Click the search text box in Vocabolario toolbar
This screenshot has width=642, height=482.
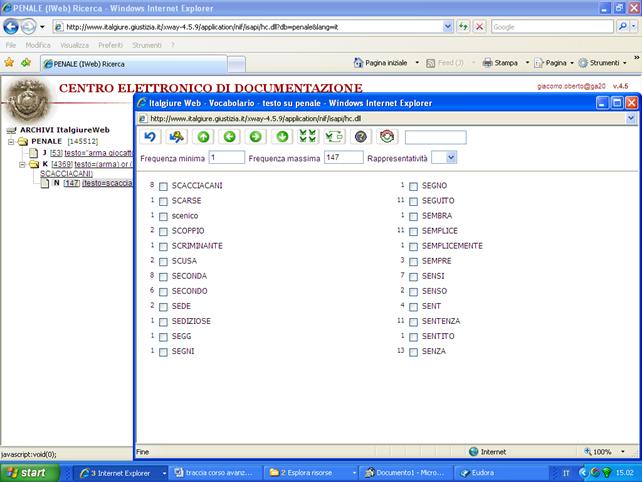[x=435, y=137]
